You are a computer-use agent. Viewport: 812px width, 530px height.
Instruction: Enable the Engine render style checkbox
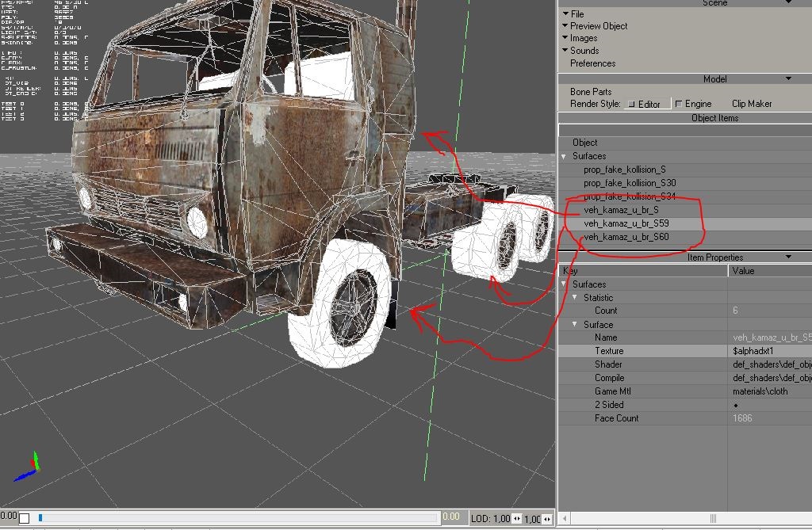[679, 105]
